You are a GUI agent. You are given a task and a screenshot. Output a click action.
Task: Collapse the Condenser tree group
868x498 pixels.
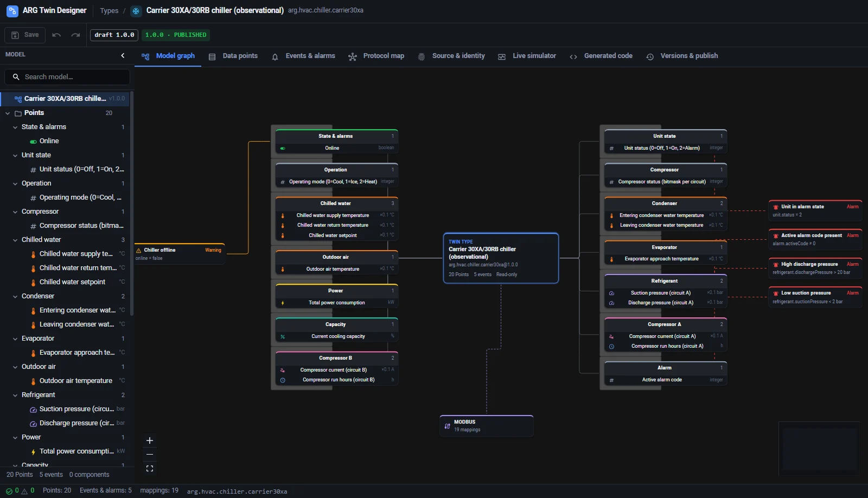coord(15,296)
